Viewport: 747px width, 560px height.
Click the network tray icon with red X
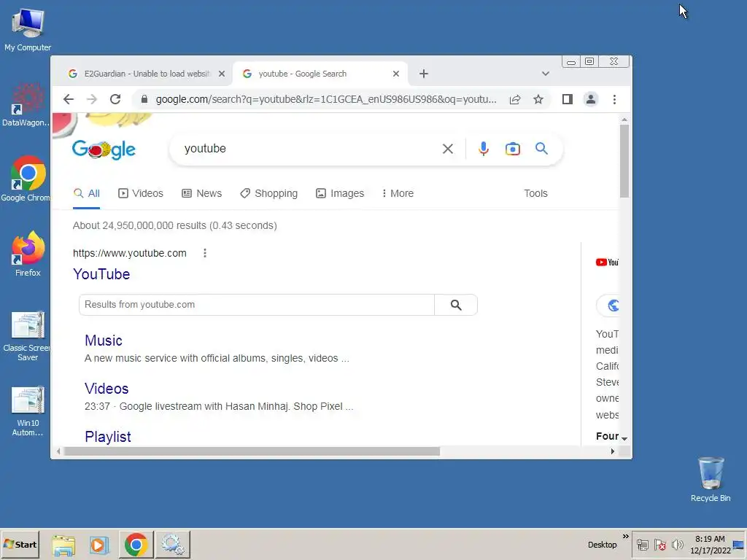pyautogui.click(x=659, y=545)
